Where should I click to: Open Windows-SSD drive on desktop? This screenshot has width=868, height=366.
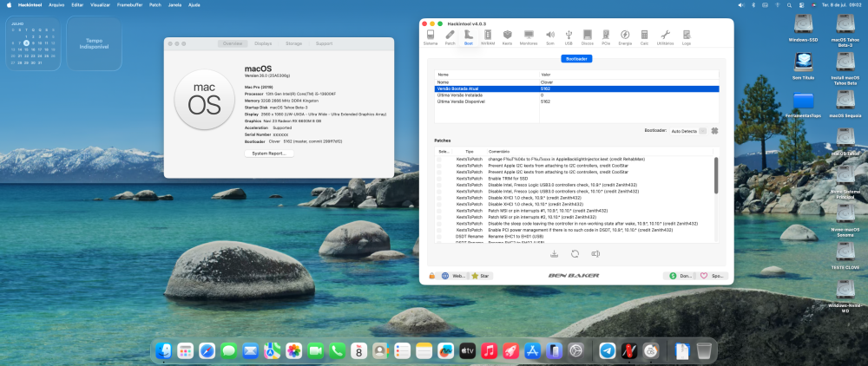(x=803, y=29)
